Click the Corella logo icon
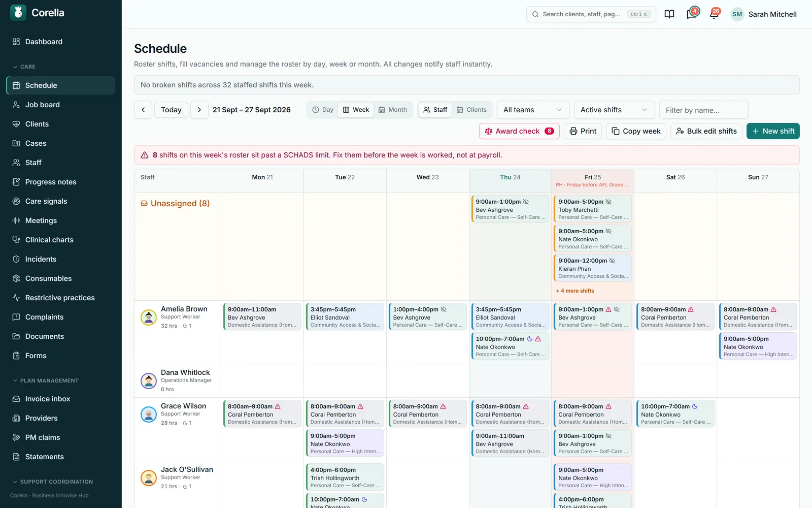Image resolution: width=812 pixels, height=508 pixels. coord(18,13)
